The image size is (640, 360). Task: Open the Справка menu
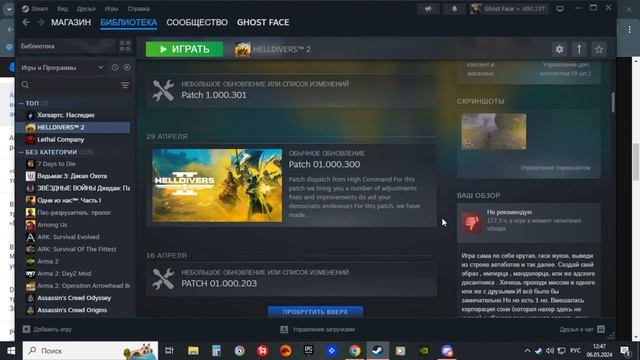pos(138,9)
